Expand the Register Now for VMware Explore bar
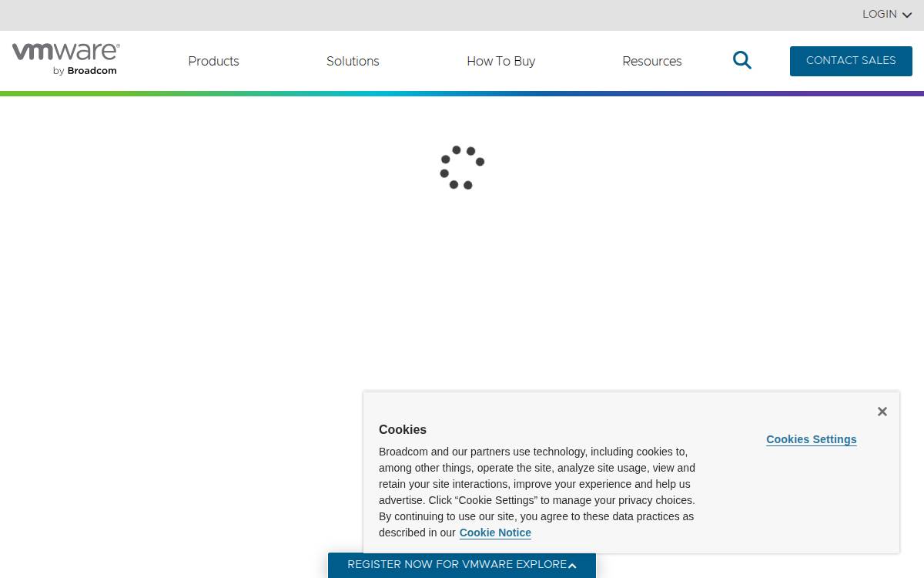Viewport: 924px width, 578px height. (x=462, y=565)
